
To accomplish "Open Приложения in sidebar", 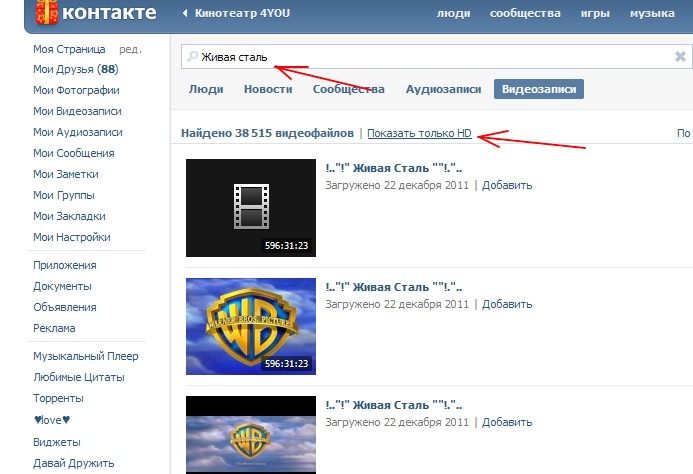I will (65, 265).
